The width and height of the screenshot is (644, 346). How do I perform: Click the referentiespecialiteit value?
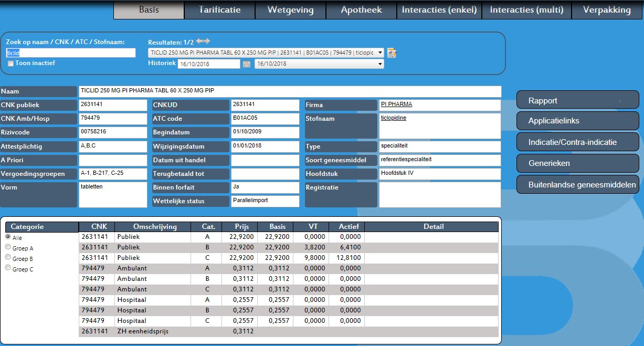(440, 160)
